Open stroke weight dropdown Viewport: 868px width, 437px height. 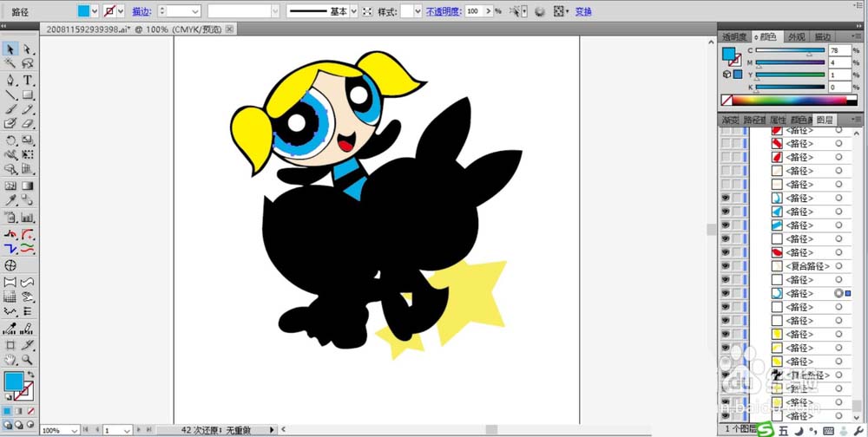195,11
